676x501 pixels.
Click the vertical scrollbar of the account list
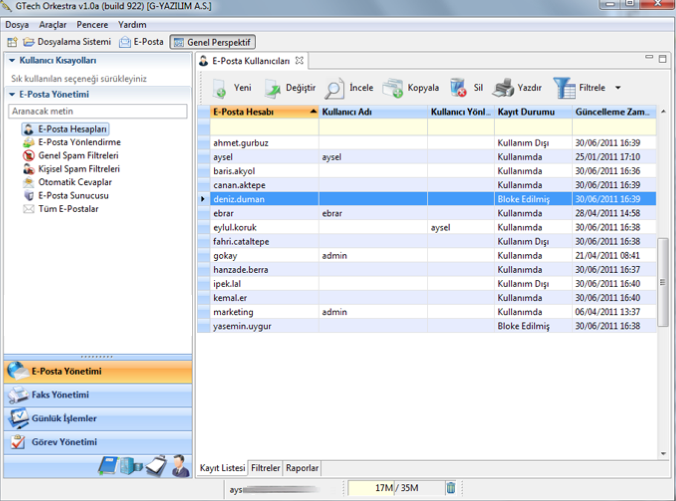point(664,280)
